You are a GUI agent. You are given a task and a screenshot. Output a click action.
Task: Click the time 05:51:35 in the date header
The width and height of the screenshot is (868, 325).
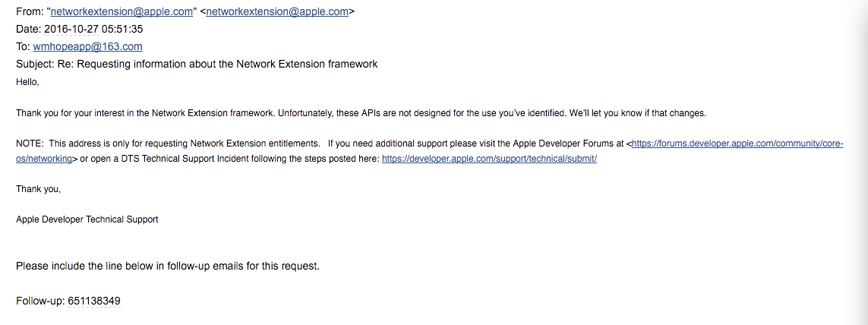pos(122,30)
